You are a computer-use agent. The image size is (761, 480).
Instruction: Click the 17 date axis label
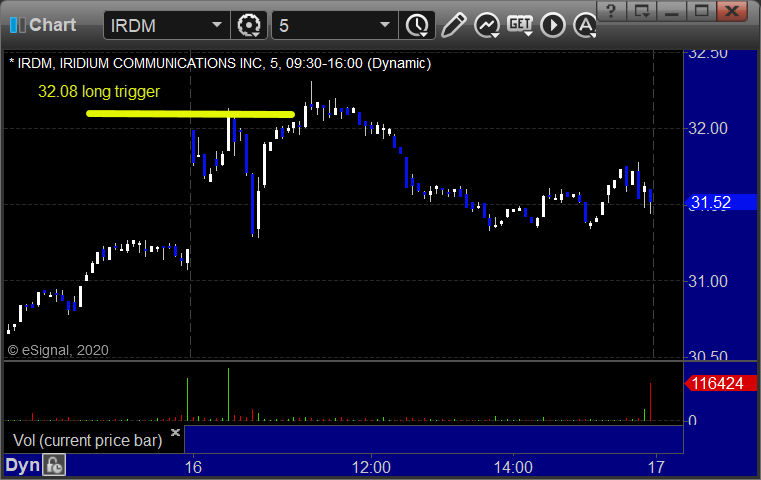point(656,467)
